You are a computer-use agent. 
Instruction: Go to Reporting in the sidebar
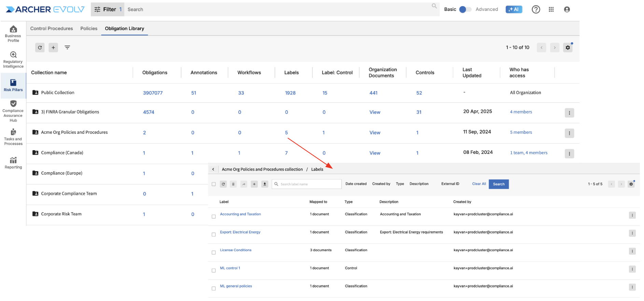[13, 163]
